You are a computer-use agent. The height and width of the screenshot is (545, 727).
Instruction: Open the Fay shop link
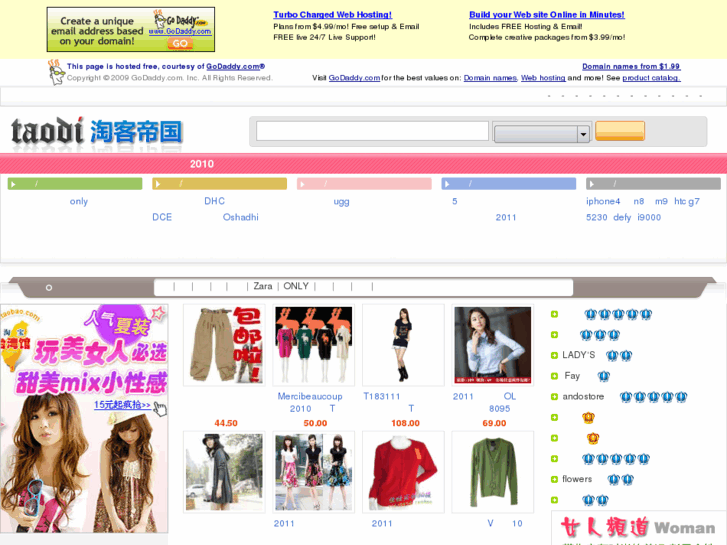(572, 376)
